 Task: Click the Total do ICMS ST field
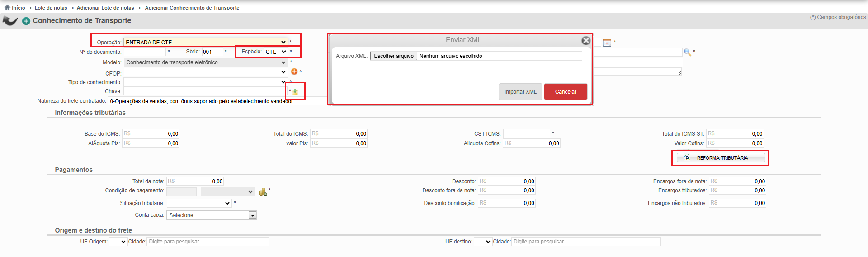click(735, 134)
